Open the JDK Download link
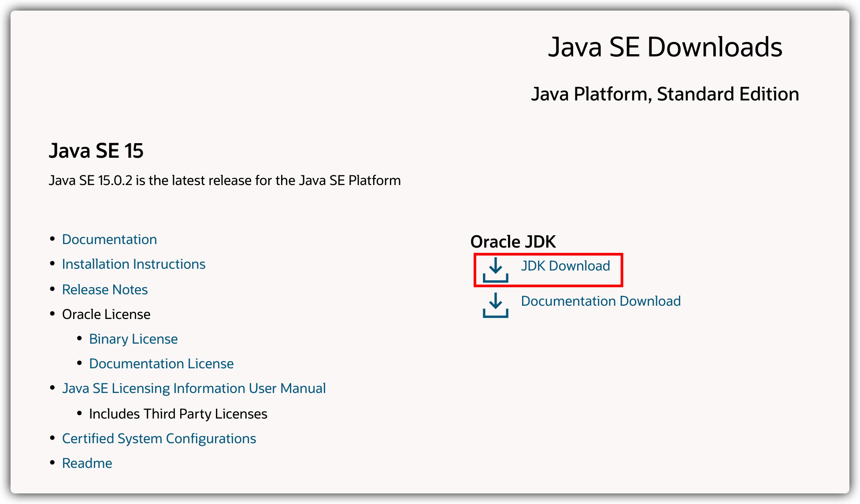This screenshot has height=504, width=860. click(565, 266)
